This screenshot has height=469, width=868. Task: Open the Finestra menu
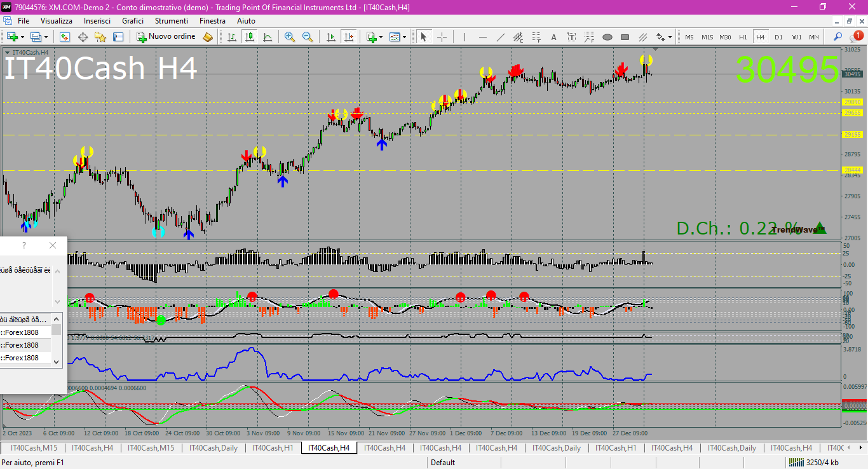pos(212,21)
